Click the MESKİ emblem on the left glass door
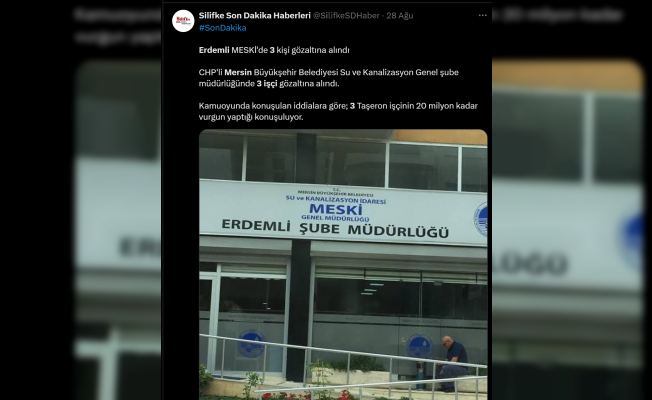The height and width of the screenshot is (400, 652). coord(251,343)
